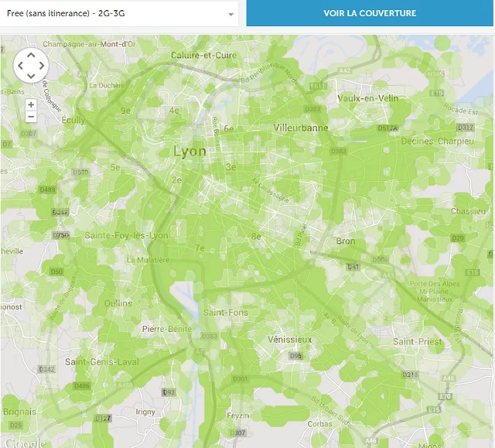Click the VOIR LA COUVERTURE button
The height and width of the screenshot is (448, 495).
click(370, 13)
